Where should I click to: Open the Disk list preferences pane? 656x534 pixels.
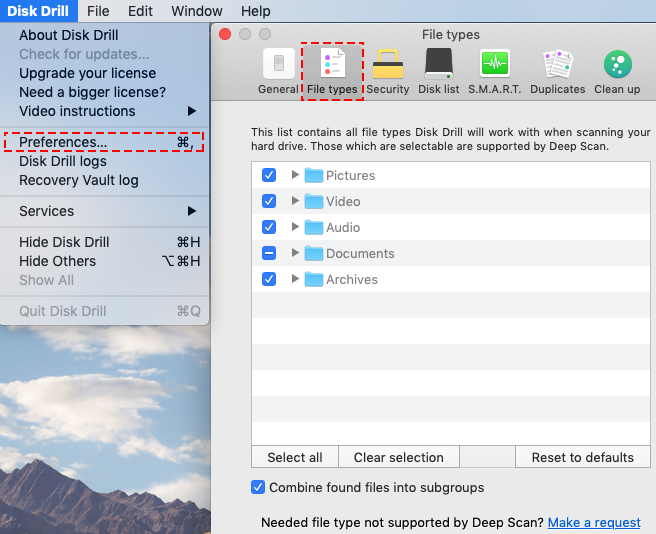438,72
